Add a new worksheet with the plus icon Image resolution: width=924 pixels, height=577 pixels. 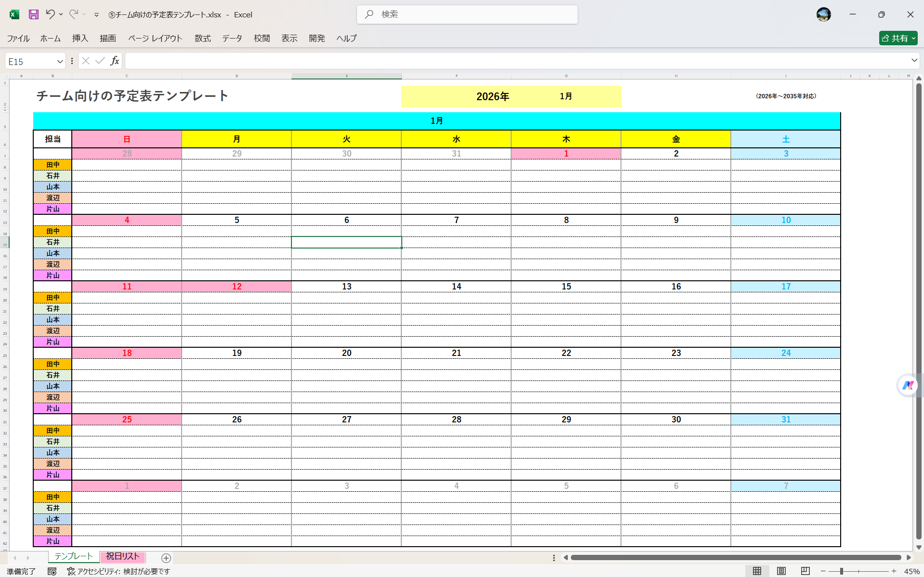click(x=166, y=558)
